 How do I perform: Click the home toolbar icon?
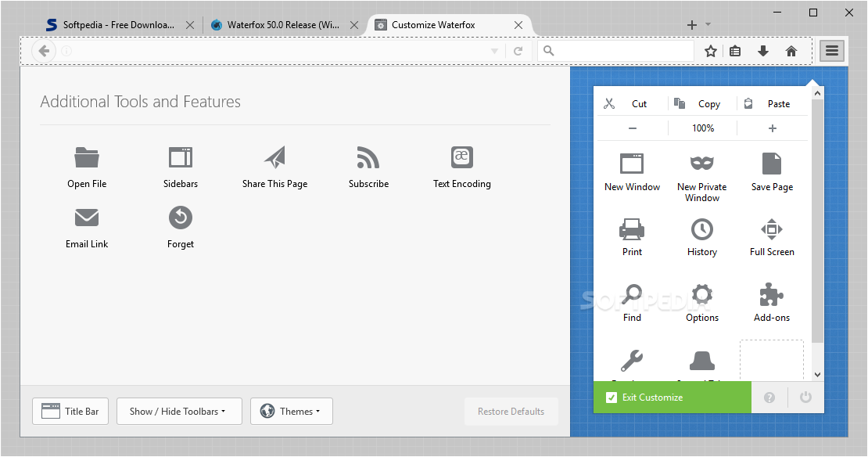tap(791, 51)
